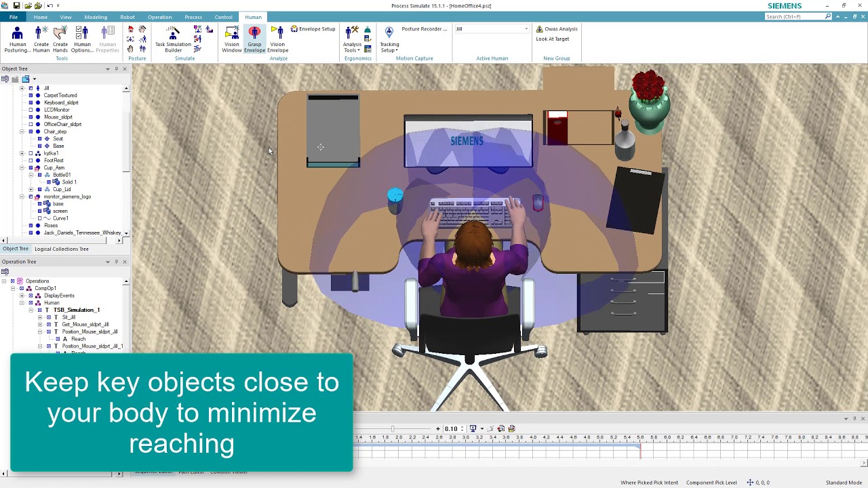This screenshot has width=868, height=488.
Task: Collapse the monitor_siemens_logo node
Action: pos(22,197)
